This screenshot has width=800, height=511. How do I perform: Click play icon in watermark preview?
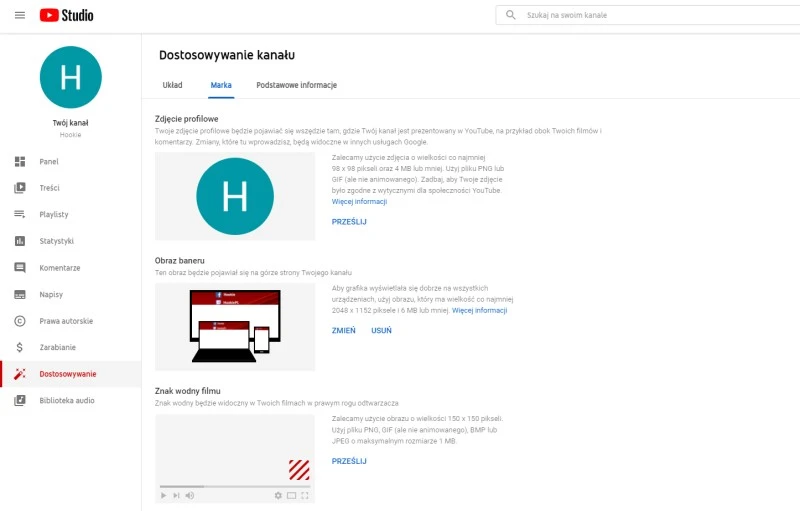click(x=163, y=495)
